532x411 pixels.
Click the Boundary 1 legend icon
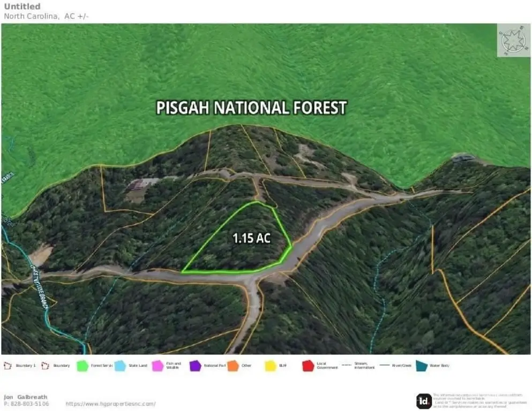(9, 366)
